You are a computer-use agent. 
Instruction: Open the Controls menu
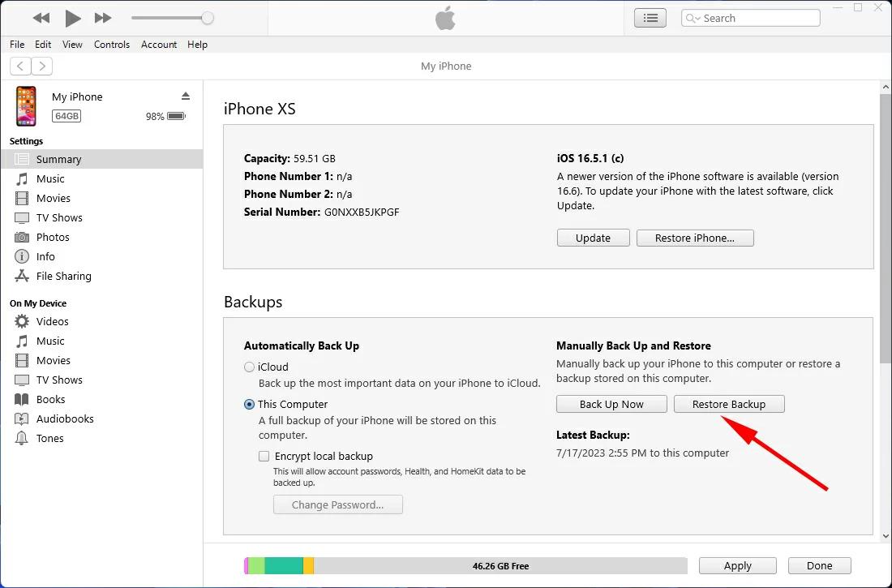click(x=112, y=45)
